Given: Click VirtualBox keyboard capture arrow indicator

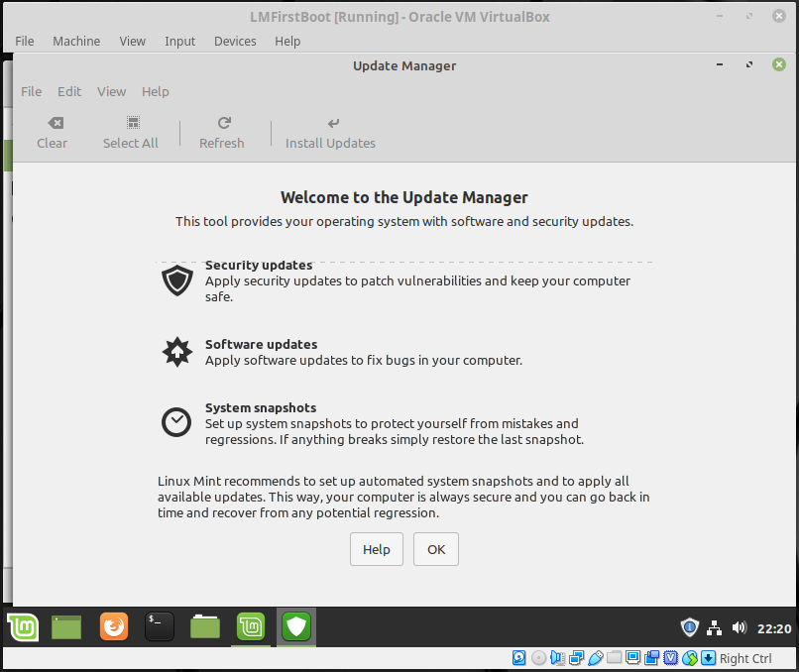Looking at the screenshot, I should pos(709,658).
